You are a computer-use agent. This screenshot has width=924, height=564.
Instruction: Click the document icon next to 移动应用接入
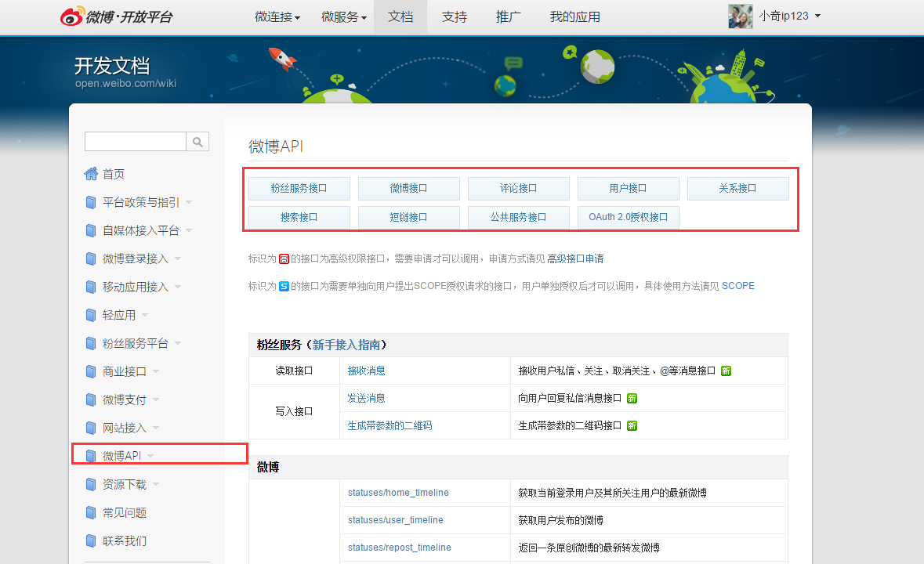point(91,287)
